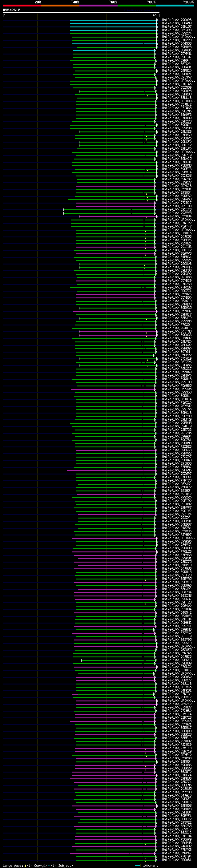
Task: Open the UniRef100_Q8H157 hit
Action: point(177,26)
